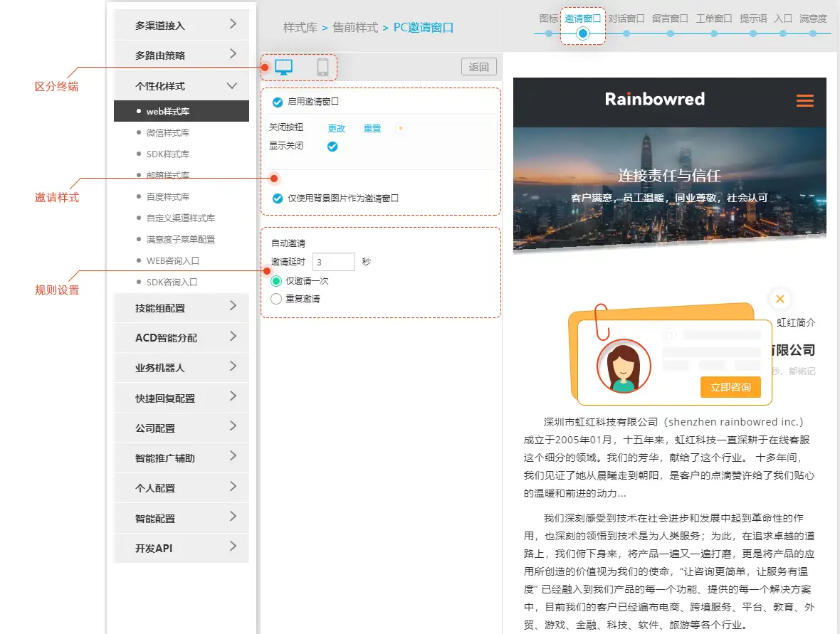
Task: Click the avatar image in invitation card
Action: [624, 366]
